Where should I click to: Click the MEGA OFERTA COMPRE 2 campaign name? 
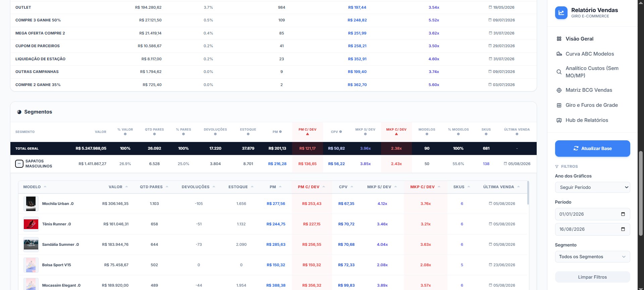[40, 33]
